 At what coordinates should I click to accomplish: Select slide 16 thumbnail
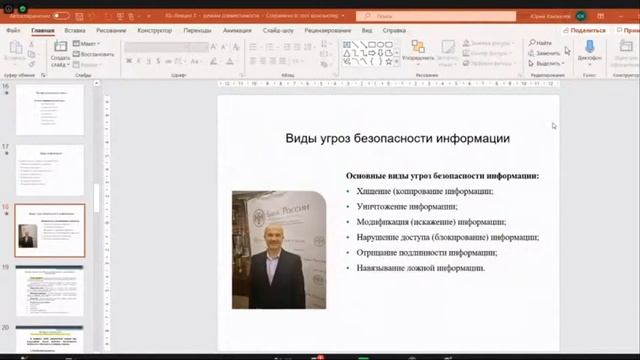(x=50, y=110)
